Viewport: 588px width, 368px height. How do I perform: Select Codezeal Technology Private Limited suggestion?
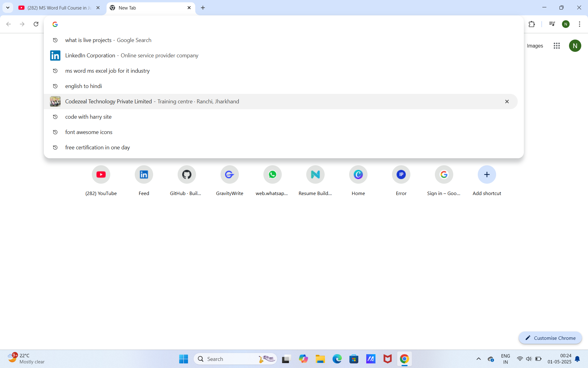click(281, 102)
